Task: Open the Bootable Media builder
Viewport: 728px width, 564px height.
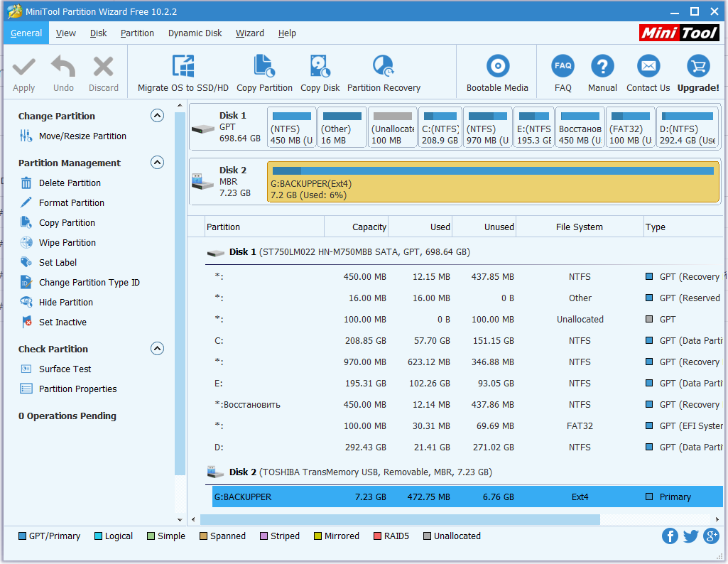Action: pyautogui.click(x=497, y=67)
